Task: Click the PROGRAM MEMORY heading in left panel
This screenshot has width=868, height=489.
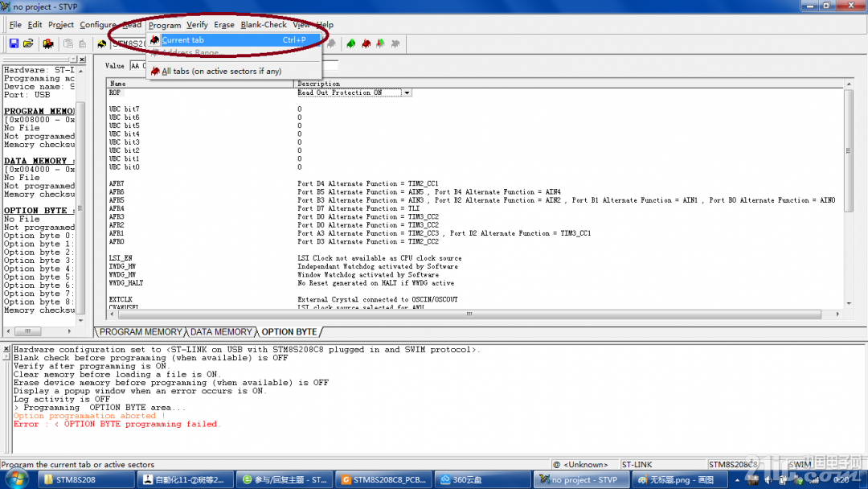Action: pyautogui.click(x=39, y=111)
